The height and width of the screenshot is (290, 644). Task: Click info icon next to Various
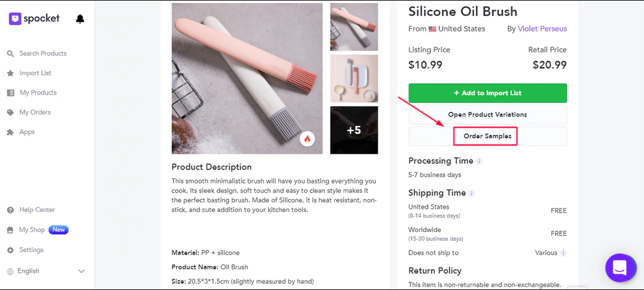click(563, 253)
